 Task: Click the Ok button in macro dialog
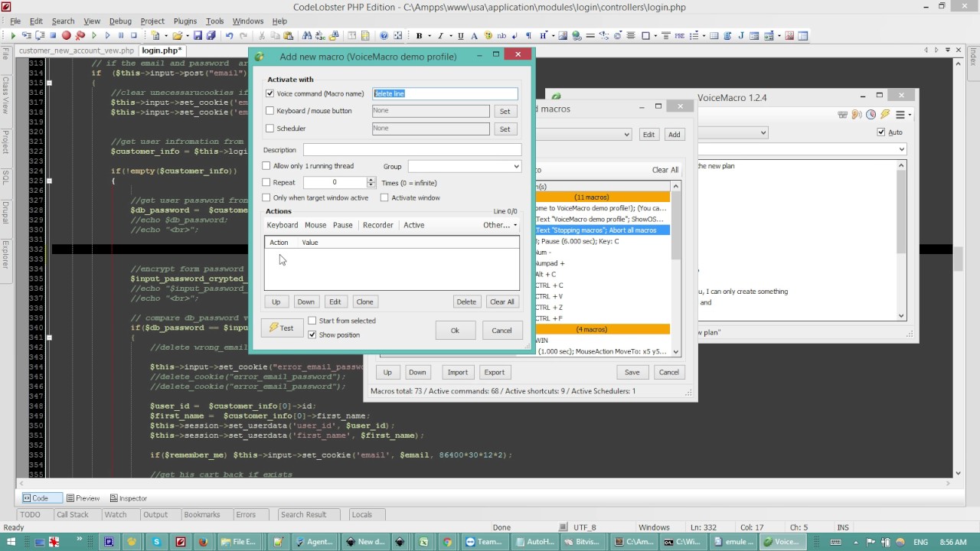(455, 331)
